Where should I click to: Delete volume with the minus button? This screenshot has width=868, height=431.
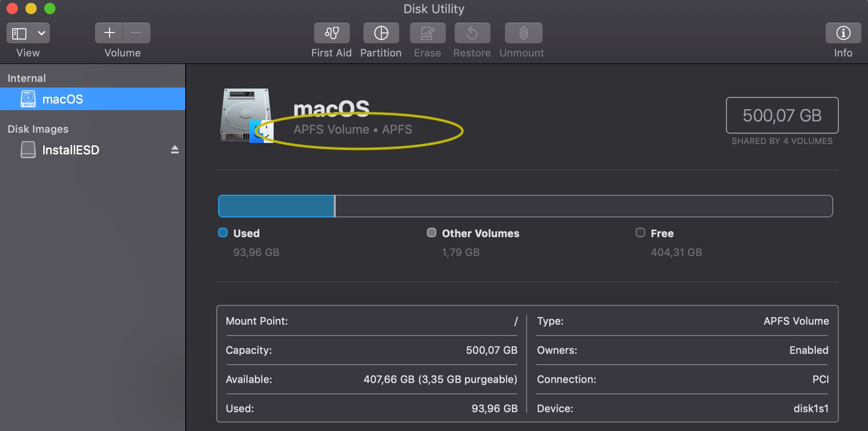[136, 32]
